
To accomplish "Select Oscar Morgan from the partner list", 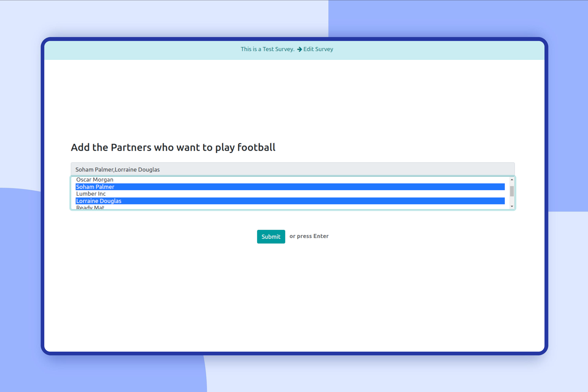I will 95,180.
